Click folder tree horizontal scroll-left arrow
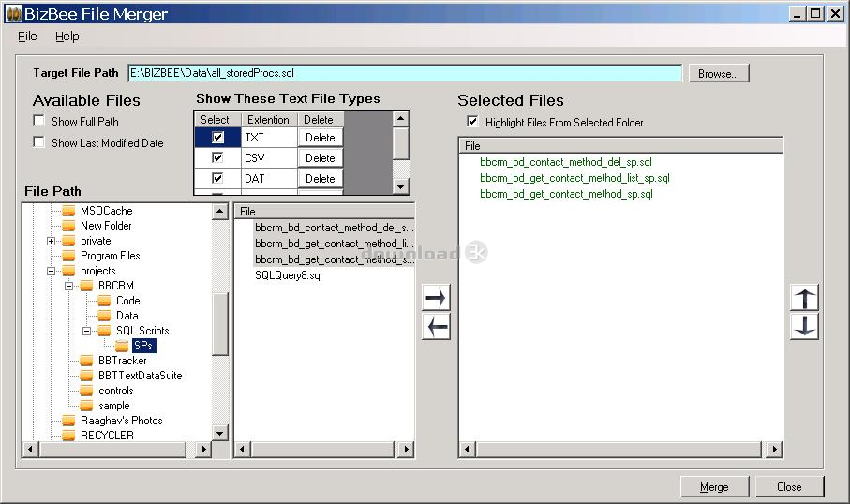The width and height of the screenshot is (850, 504). (x=30, y=449)
